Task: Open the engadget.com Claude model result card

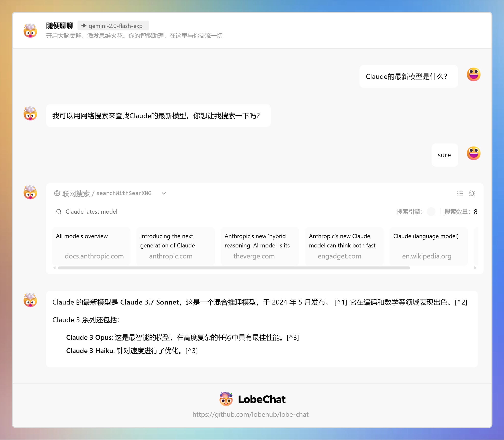Action: 344,246
